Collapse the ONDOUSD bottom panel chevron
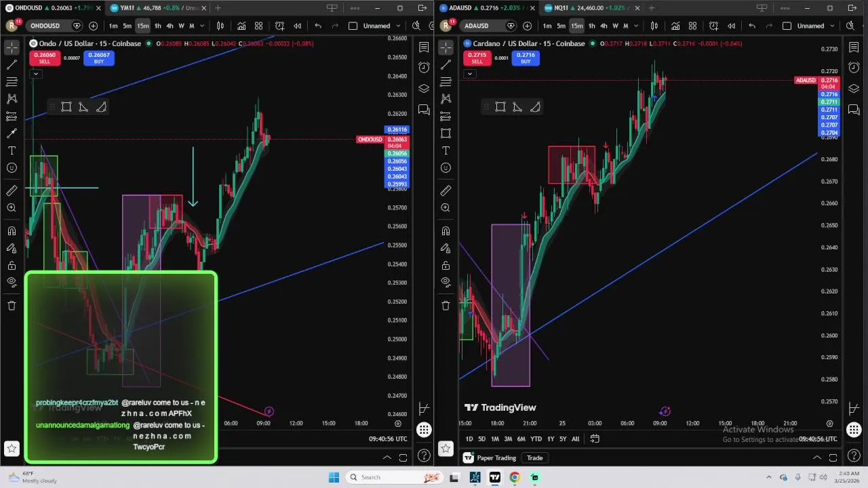This screenshot has width=868, height=488. (x=387, y=457)
